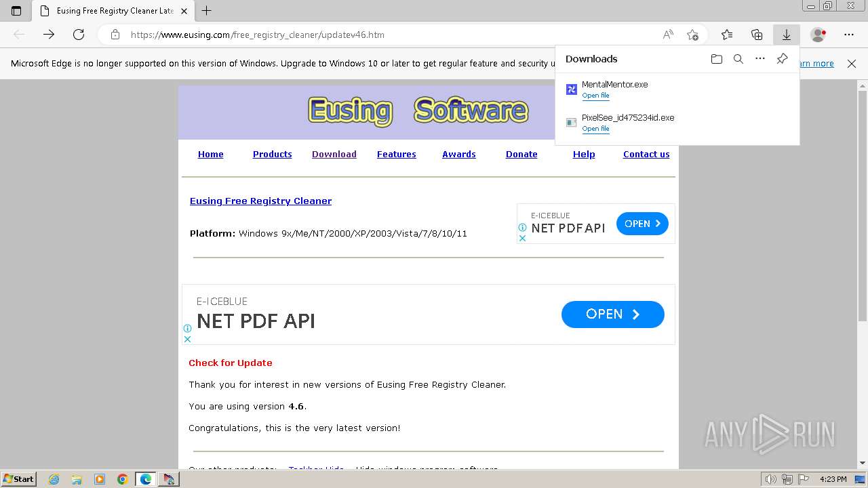Image resolution: width=868 pixels, height=488 pixels.
Task: Open the Collections icon
Action: pos(757,35)
